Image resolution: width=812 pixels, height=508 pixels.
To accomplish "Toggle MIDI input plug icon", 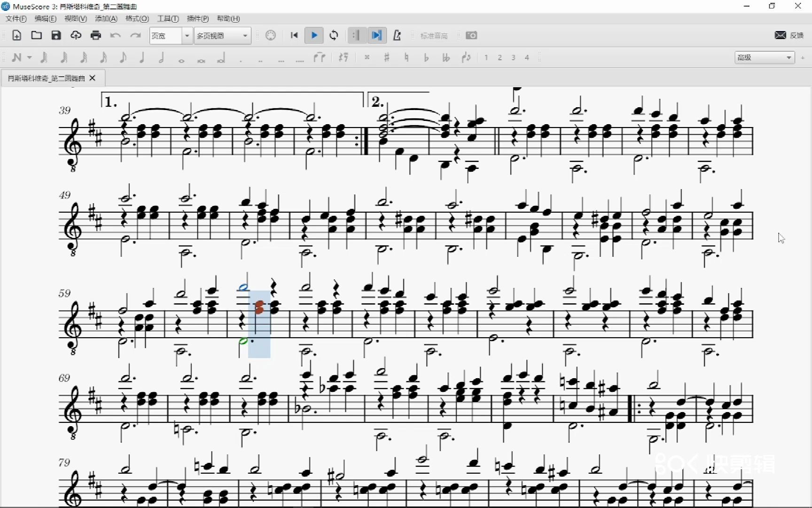I will click(271, 35).
